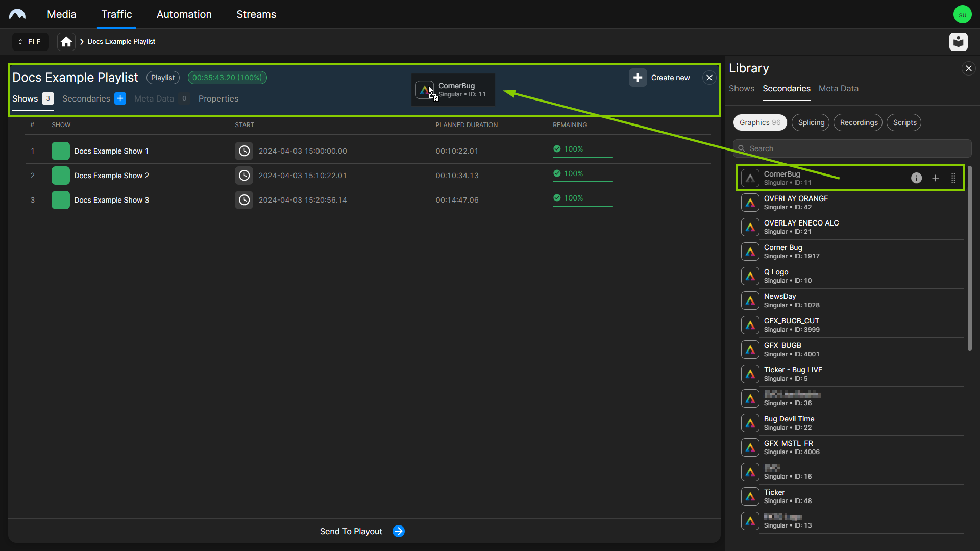
Task: Open the Properties section
Action: point(217,99)
